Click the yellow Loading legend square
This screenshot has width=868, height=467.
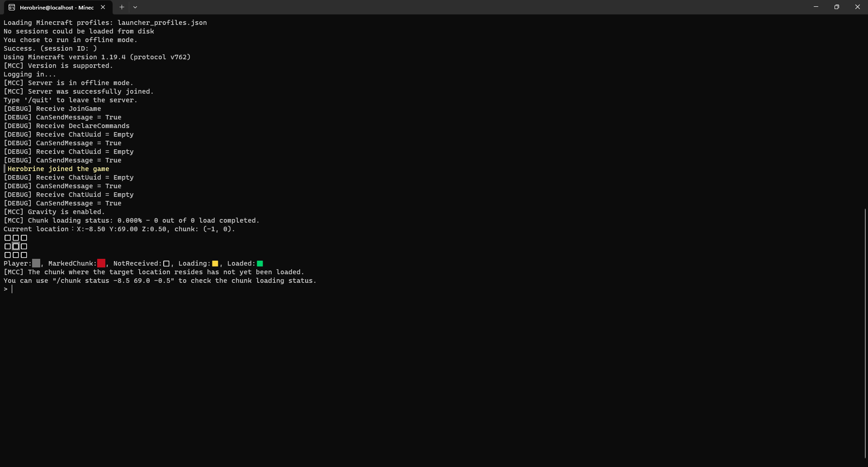[215, 263]
